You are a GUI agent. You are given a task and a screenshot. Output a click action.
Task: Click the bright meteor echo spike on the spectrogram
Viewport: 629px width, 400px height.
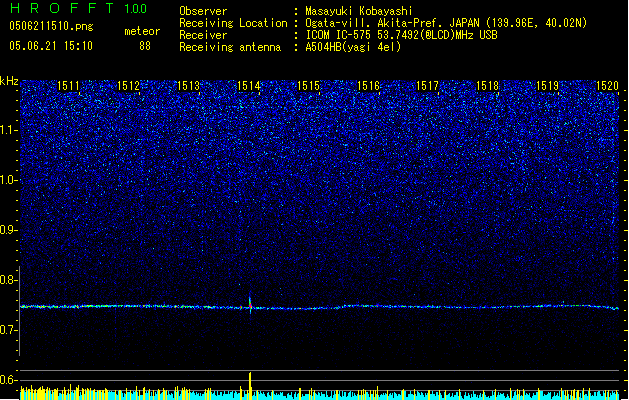point(250,305)
